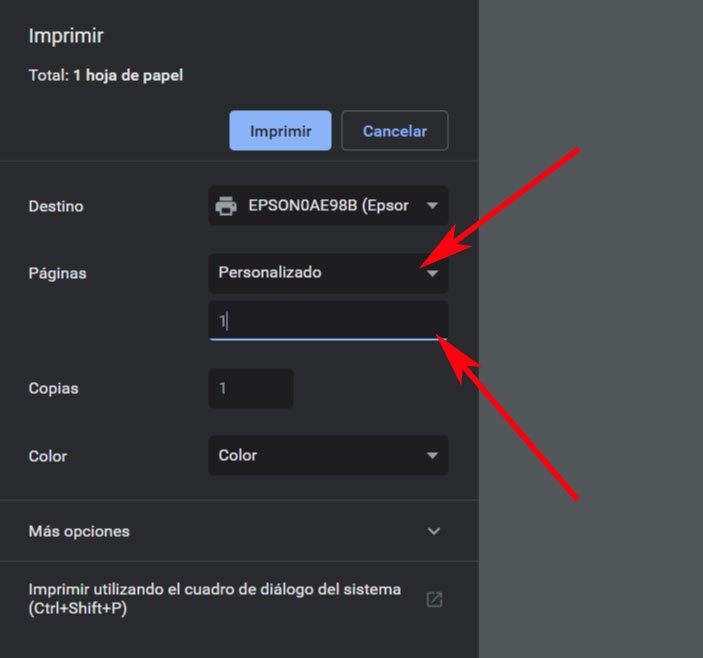The height and width of the screenshot is (658, 703).
Task: Open the Color mode dropdown arrow
Action: point(432,455)
